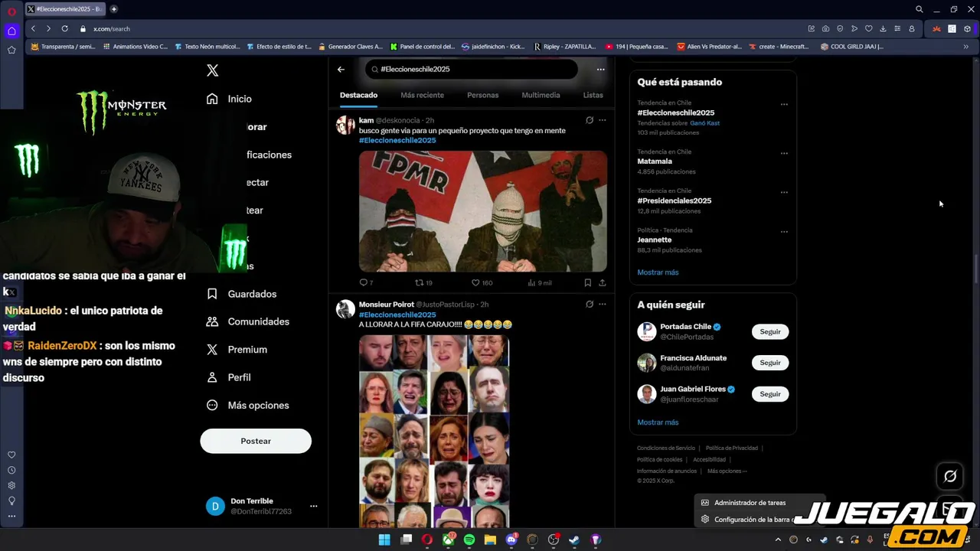Open options for Jeannette trend
The width and height of the screenshot is (980, 551).
tap(784, 231)
